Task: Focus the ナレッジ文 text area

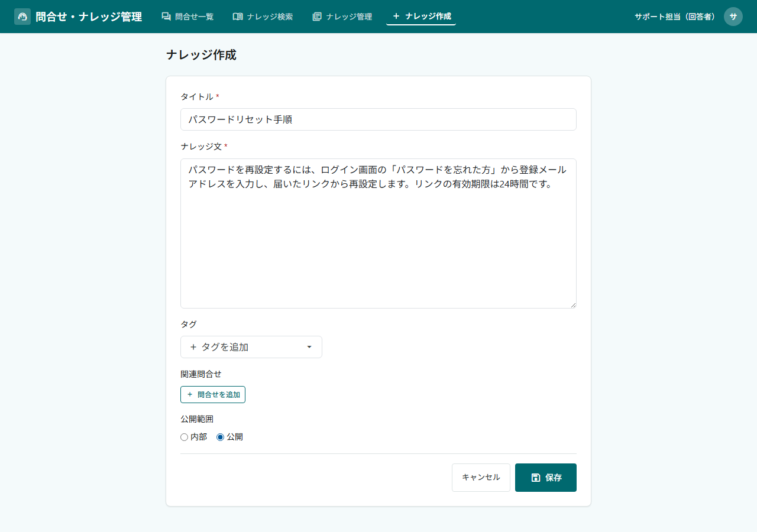Action: point(378,233)
